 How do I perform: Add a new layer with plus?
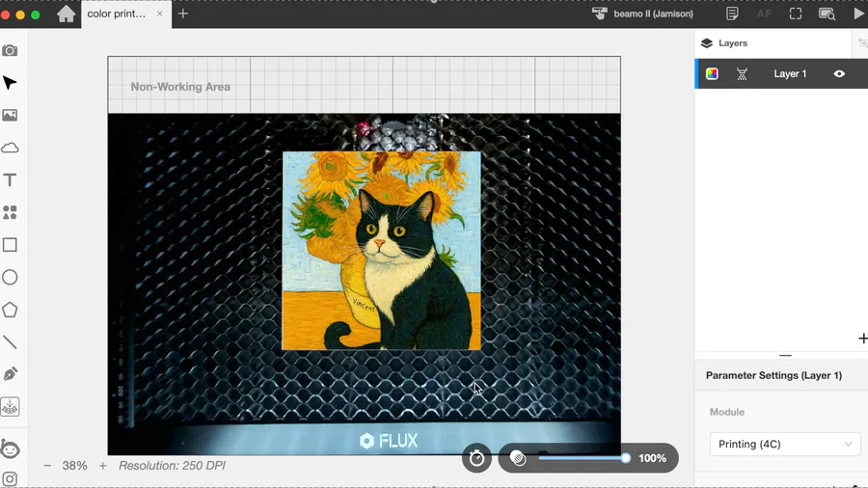[862, 339]
